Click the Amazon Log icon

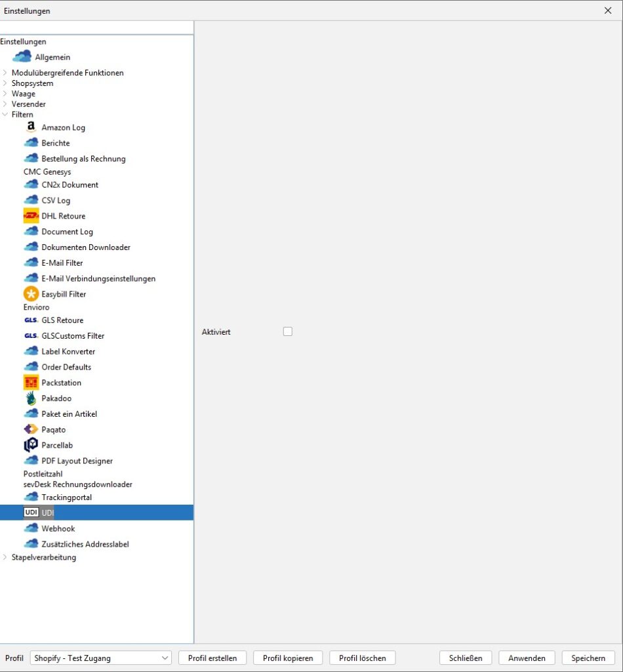[x=31, y=127]
